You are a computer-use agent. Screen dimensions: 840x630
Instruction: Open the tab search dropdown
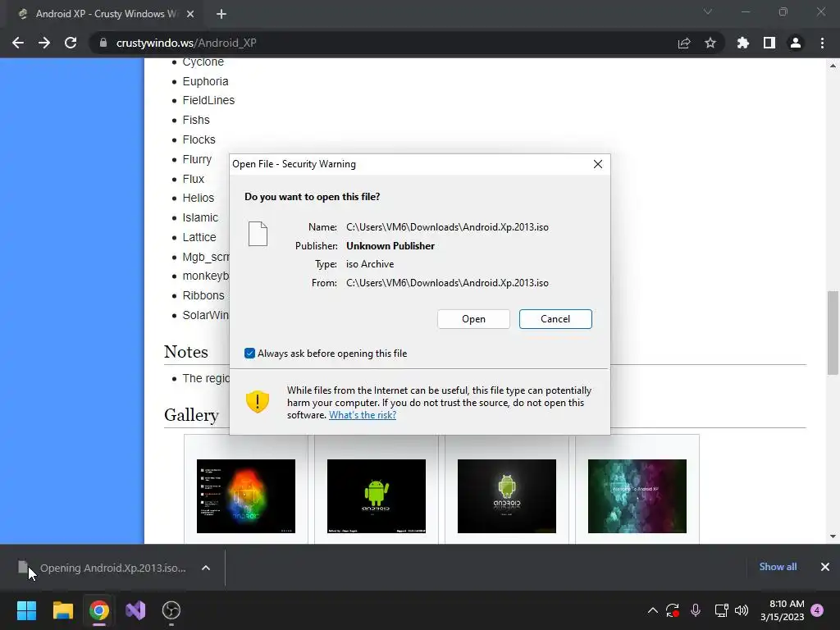pos(708,11)
